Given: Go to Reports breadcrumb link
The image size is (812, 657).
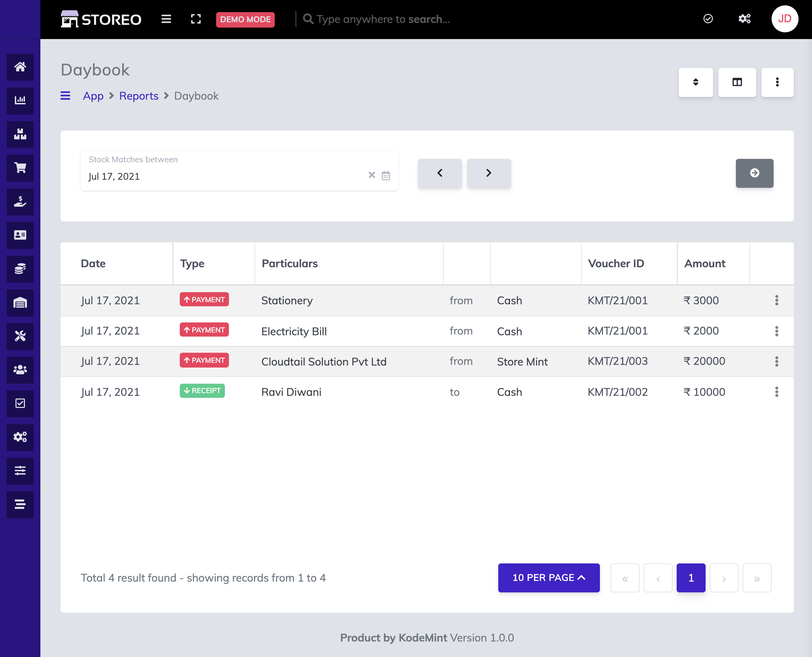Looking at the screenshot, I should (139, 96).
